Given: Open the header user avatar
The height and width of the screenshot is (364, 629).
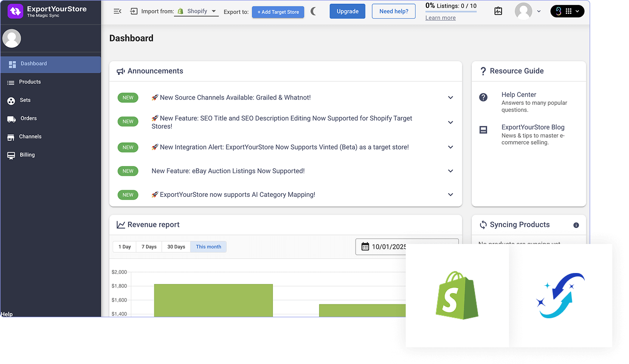Looking at the screenshot, I should [x=523, y=11].
